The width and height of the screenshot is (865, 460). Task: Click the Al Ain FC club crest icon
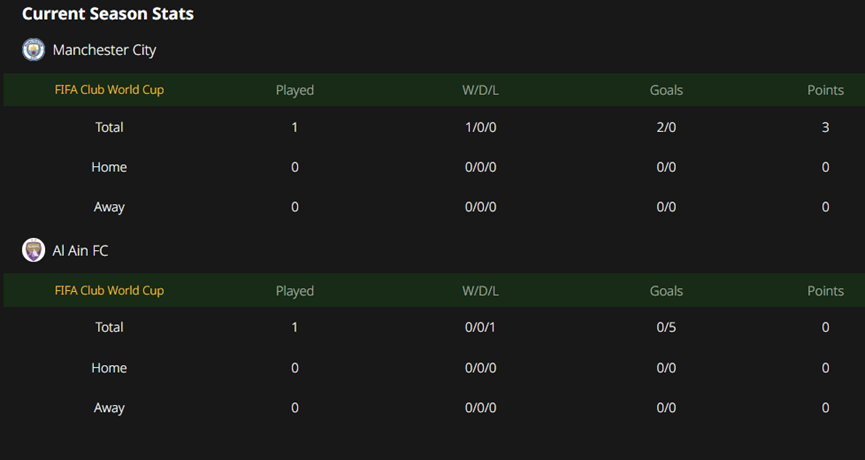click(34, 250)
